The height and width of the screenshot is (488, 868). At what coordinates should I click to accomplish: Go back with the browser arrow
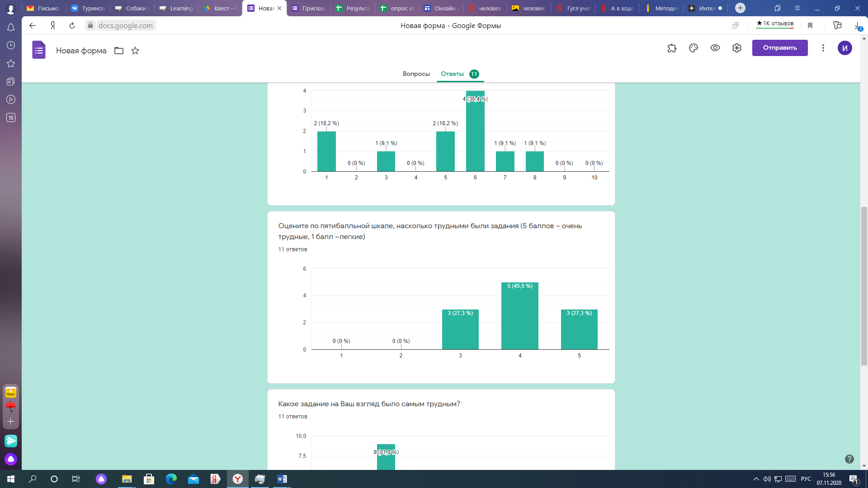pos(33,25)
